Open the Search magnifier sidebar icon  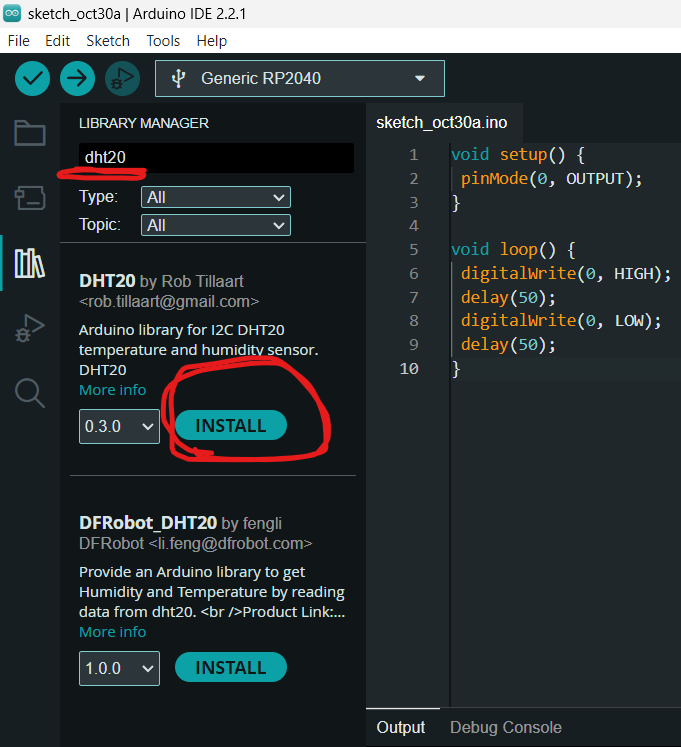(x=30, y=393)
